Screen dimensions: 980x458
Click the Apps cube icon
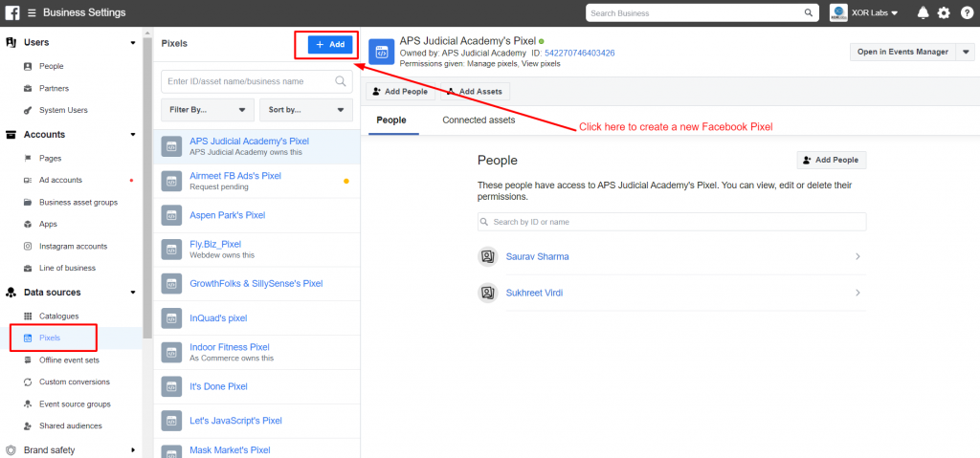point(28,225)
